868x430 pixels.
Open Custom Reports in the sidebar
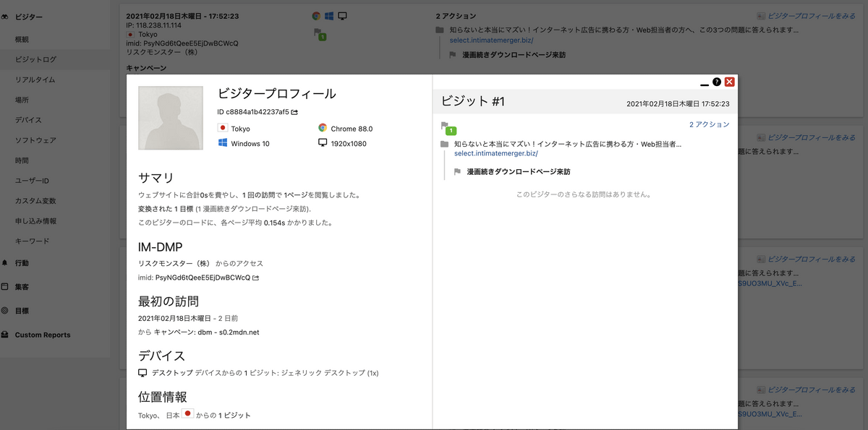pyautogui.click(x=42, y=335)
